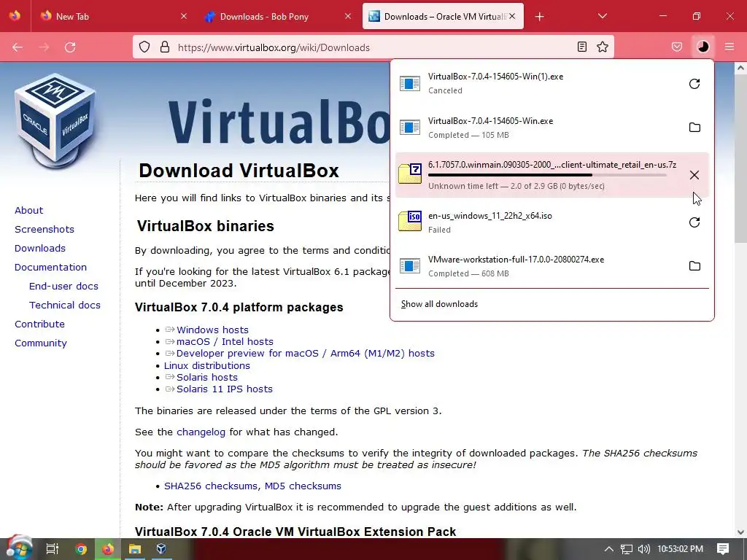Screen dimensions: 747x560
Task: Bookmark this page with the star icon
Action: coord(602,47)
